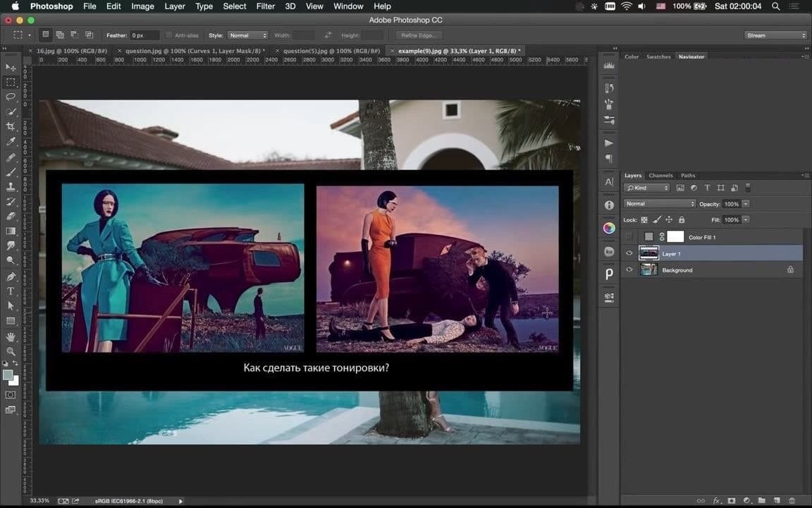The height and width of the screenshot is (508, 812).
Task: Choose Intersect with selection mode
Action: pyautogui.click(x=89, y=35)
